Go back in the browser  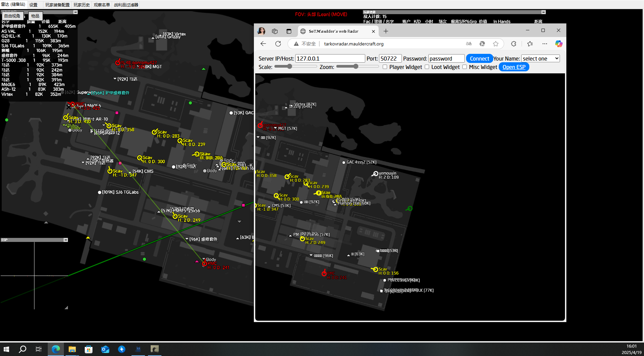pyautogui.click(x=263, y=44)
